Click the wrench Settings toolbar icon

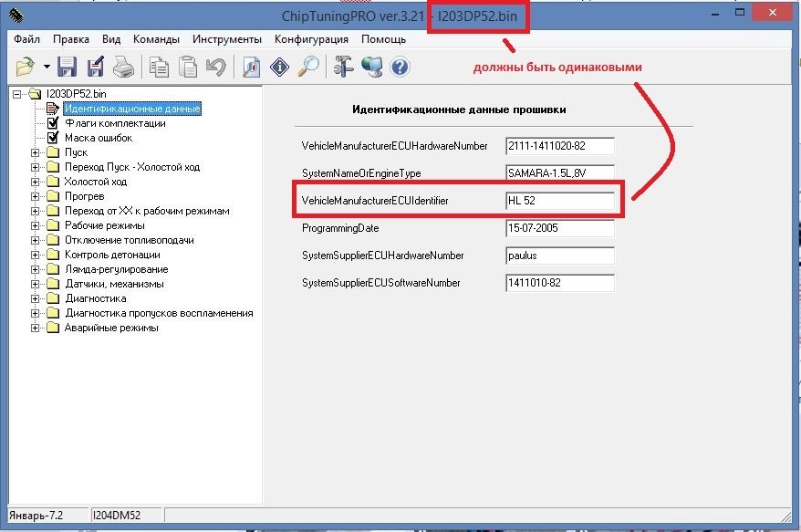point(343,67)
